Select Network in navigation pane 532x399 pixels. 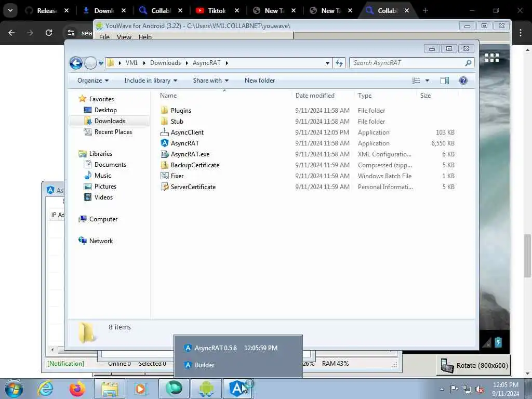click(101, 241)
